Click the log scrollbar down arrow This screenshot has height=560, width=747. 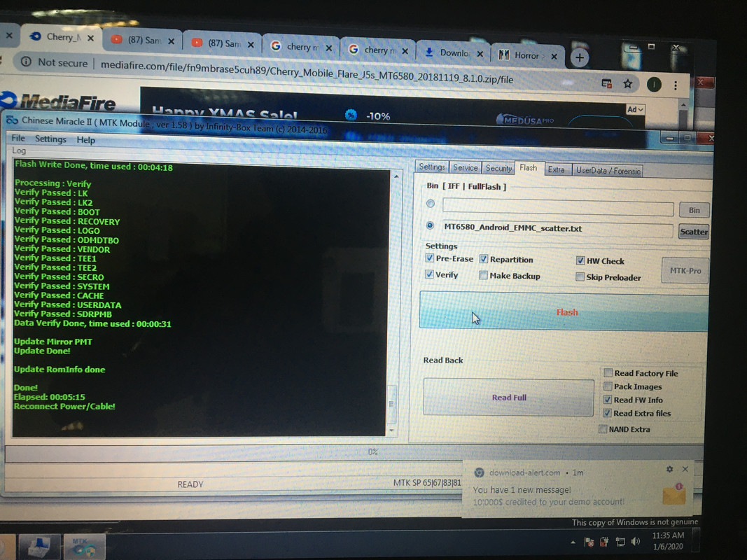click(391, 430)
